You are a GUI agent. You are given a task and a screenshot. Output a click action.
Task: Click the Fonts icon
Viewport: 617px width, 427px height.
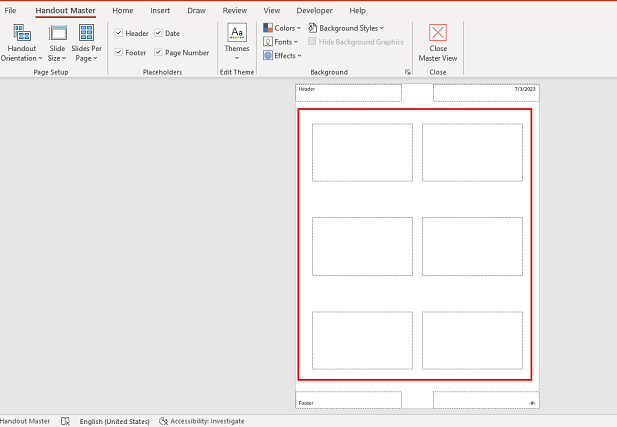click(x=268, y=42)
